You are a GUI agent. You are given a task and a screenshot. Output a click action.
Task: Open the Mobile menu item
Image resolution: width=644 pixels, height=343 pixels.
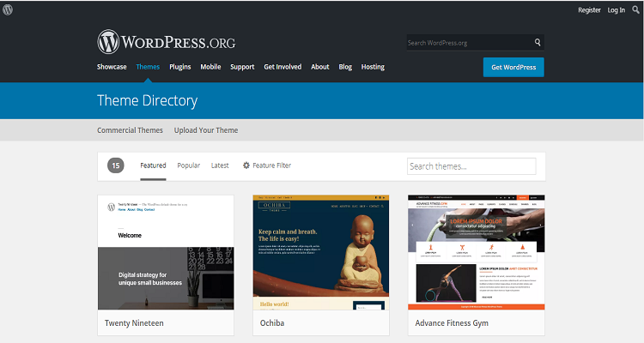(210, 67)
